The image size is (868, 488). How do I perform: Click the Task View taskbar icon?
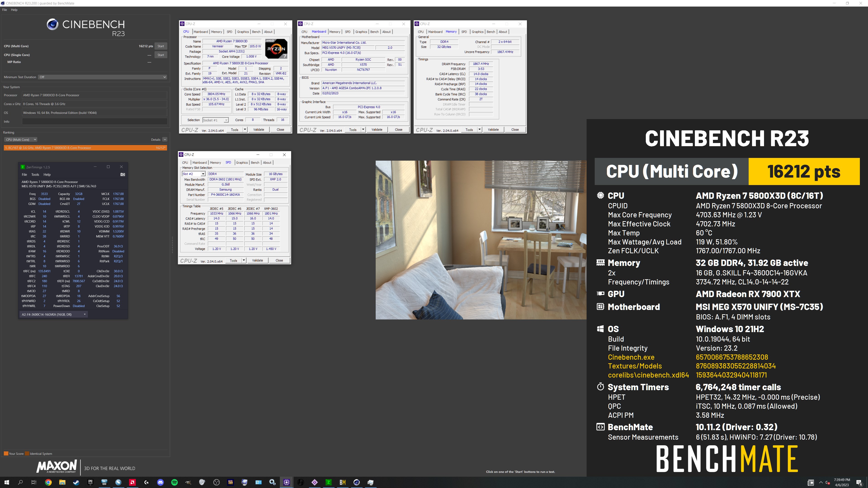(34, 482)
